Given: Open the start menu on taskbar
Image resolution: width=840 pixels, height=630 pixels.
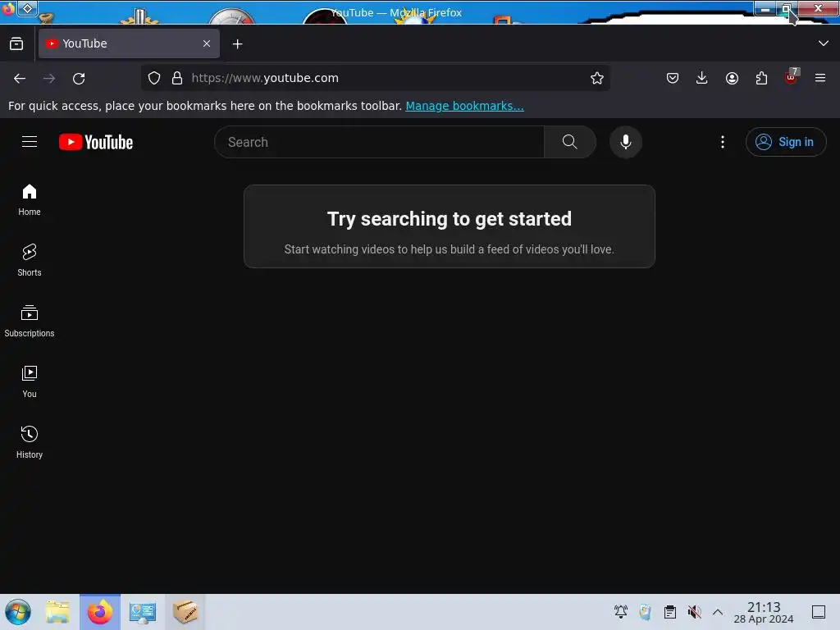Looking at the screenshot, I should (x=18, y=612).
